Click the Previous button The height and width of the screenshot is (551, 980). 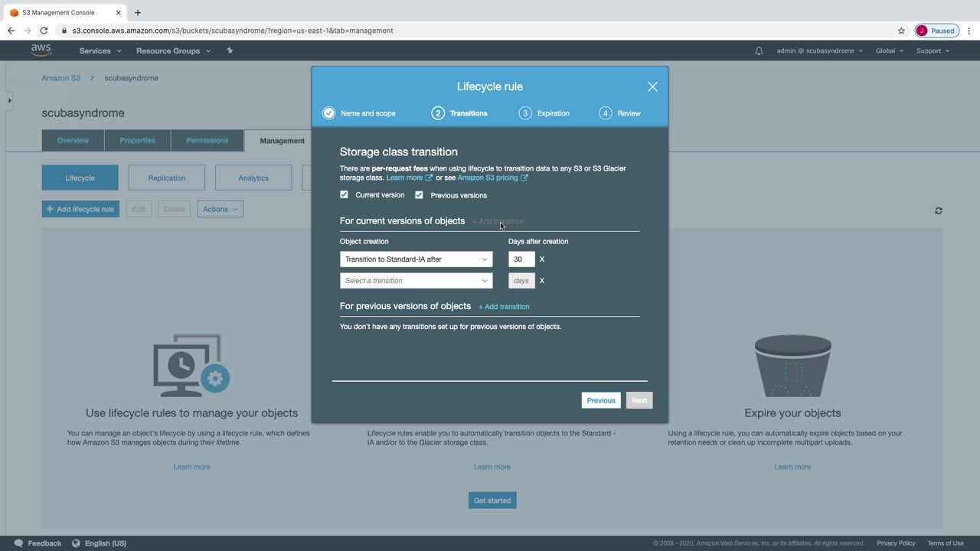[601, 400]
